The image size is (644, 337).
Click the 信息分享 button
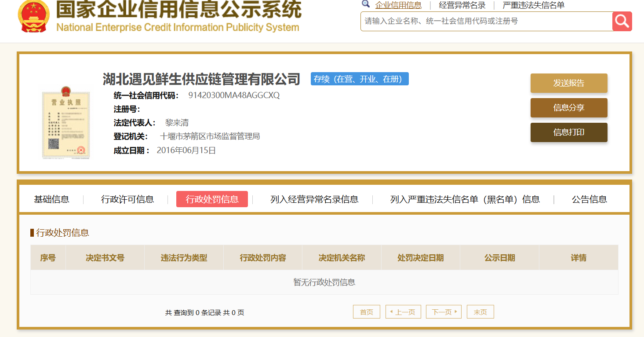(569, 108)
